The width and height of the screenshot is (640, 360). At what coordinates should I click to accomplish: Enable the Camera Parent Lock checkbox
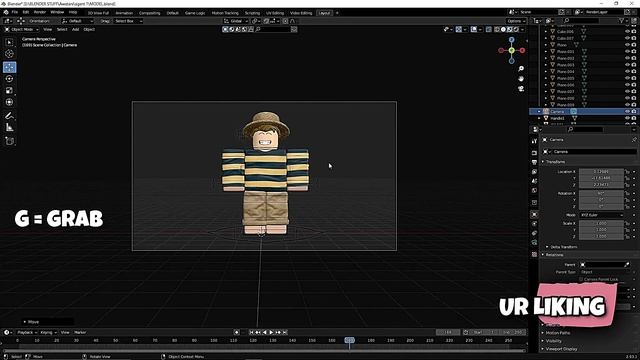click(581, 279)
